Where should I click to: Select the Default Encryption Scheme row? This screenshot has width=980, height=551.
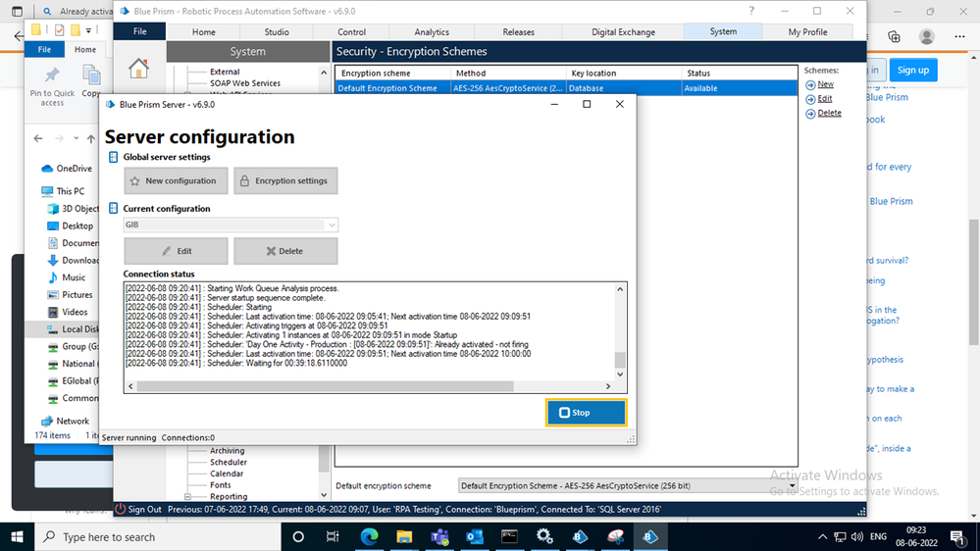pyautogui.click(x=566, y=88)
